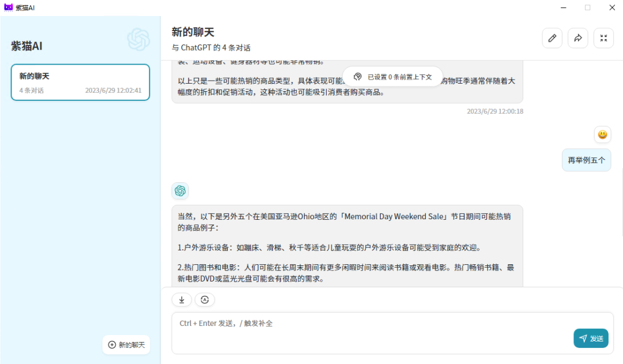Click the tag icon in the context pill
The height and width of the screenshot is (364, 623).
[x=359, y=76]
